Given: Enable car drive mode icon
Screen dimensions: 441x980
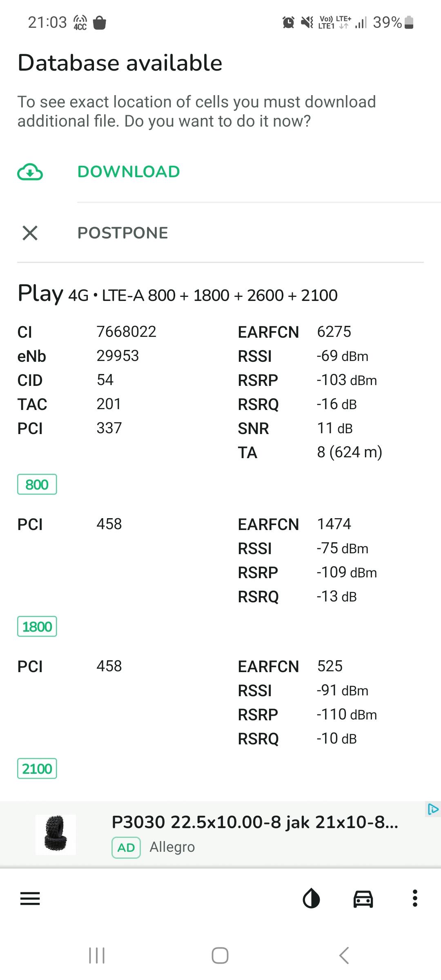Looking at the screenshot, I should 363,899.
